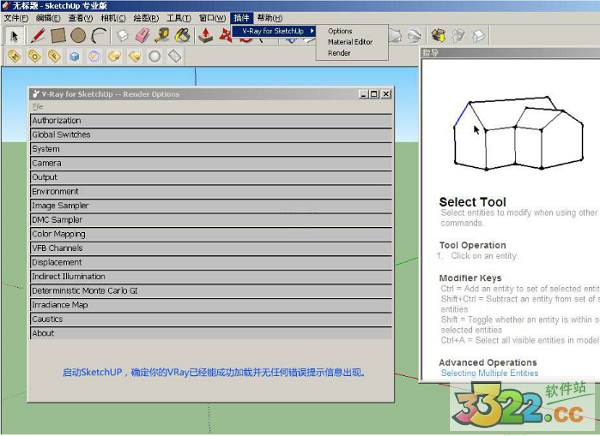600x436 pixels.
Task: Open the 绘图(R) menu
Action: [x=146, y=18]
